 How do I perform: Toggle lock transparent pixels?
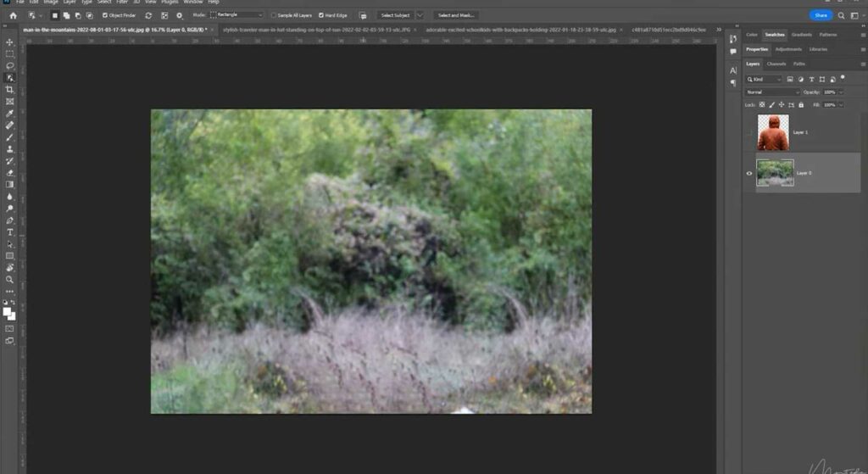762,104
